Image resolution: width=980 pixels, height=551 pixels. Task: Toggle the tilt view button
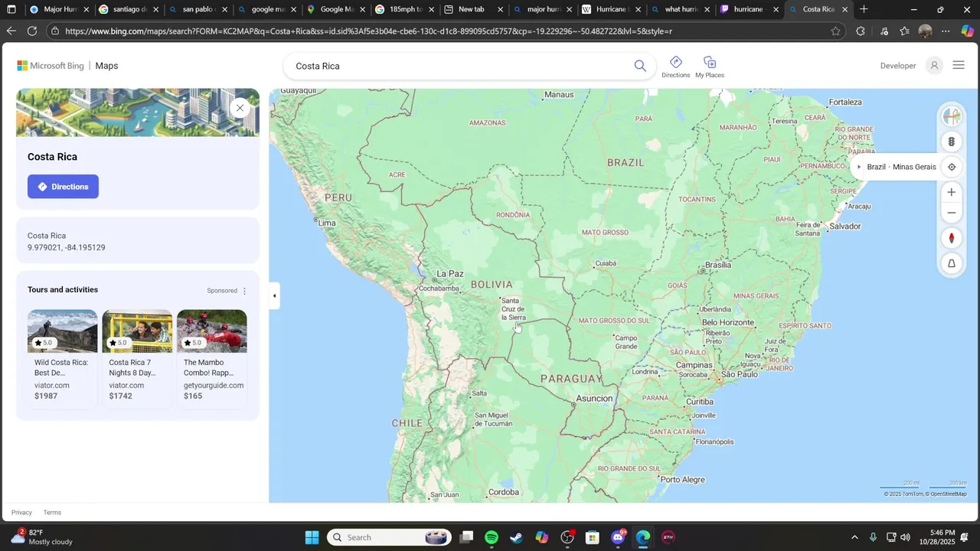[952, 263]
